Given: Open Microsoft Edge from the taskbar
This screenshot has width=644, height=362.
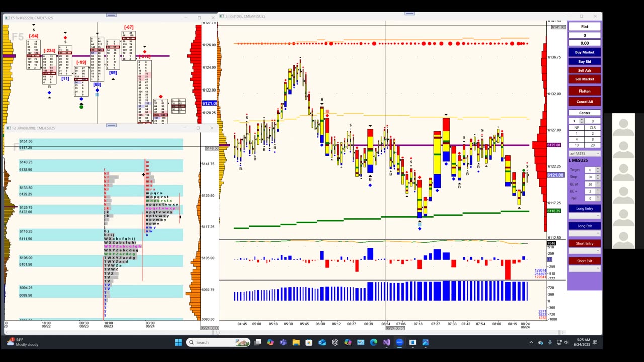Looking at the screenshot, I should (373, 342).
